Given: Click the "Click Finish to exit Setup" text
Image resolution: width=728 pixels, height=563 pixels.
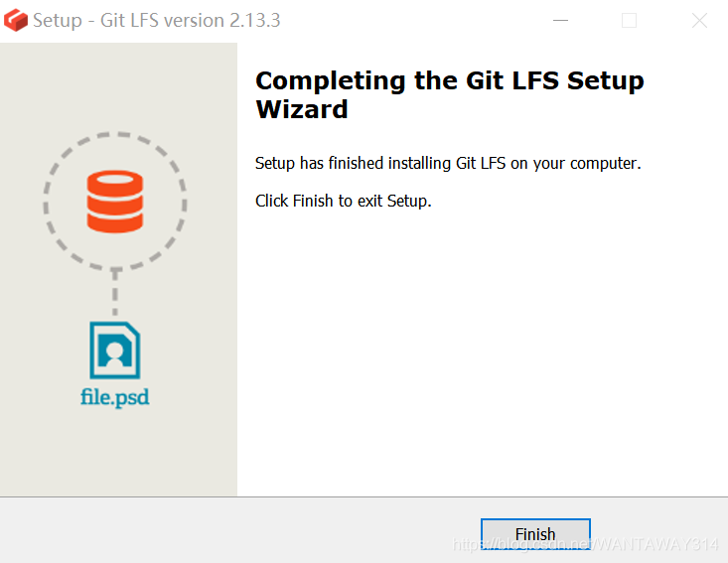Looking at the screenshot, I should (343, 201).
